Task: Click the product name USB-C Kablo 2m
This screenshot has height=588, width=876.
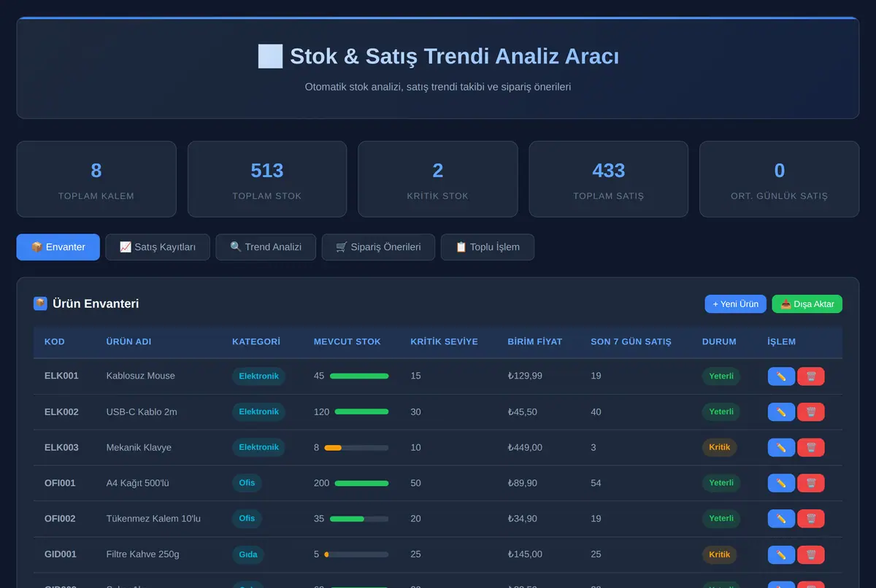Action: (x=142, y=412)
